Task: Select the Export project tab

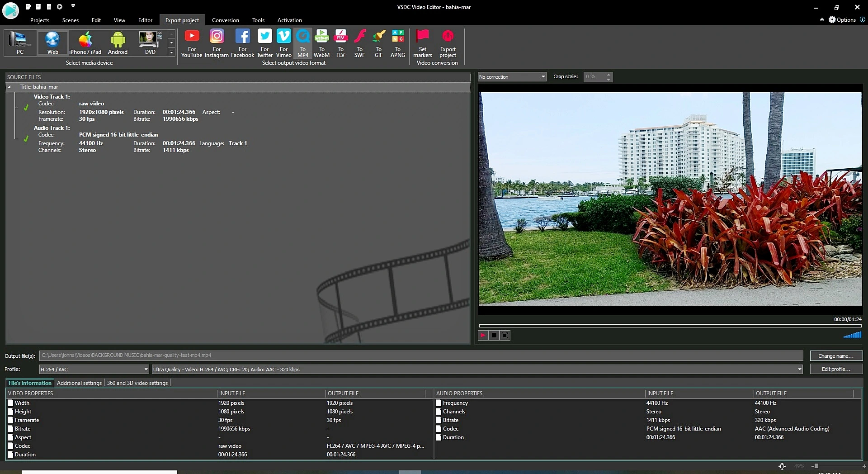Action: (182, 20)
